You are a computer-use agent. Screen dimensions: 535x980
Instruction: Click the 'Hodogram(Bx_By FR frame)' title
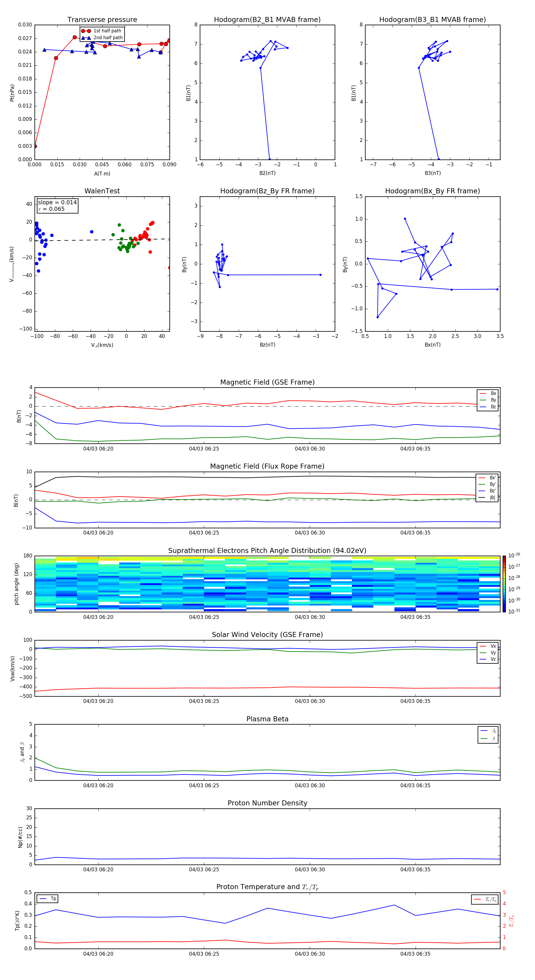[432, 191]
